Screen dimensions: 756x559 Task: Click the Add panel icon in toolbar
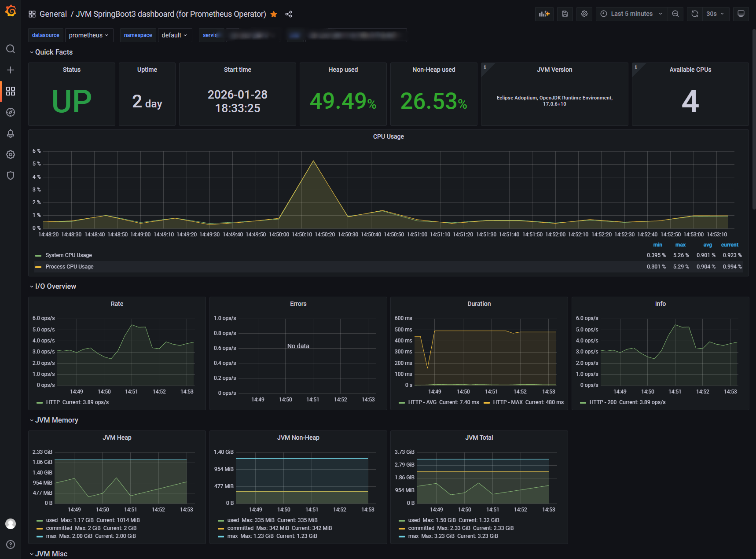(x=544, y=14)
